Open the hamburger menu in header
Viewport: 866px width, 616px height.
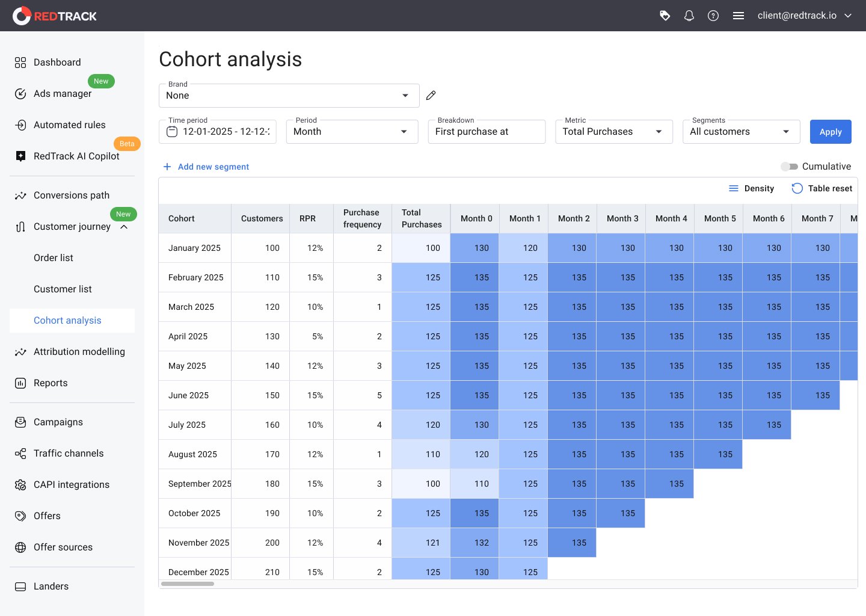pos(739,16)
